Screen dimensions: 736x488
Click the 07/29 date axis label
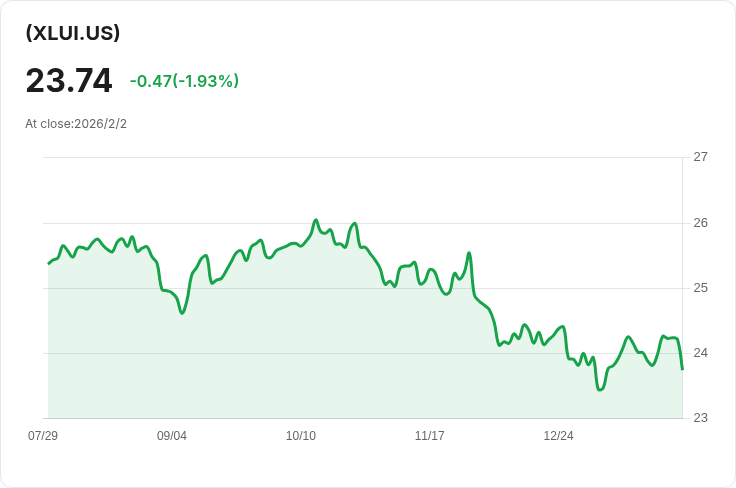[43, 436]
